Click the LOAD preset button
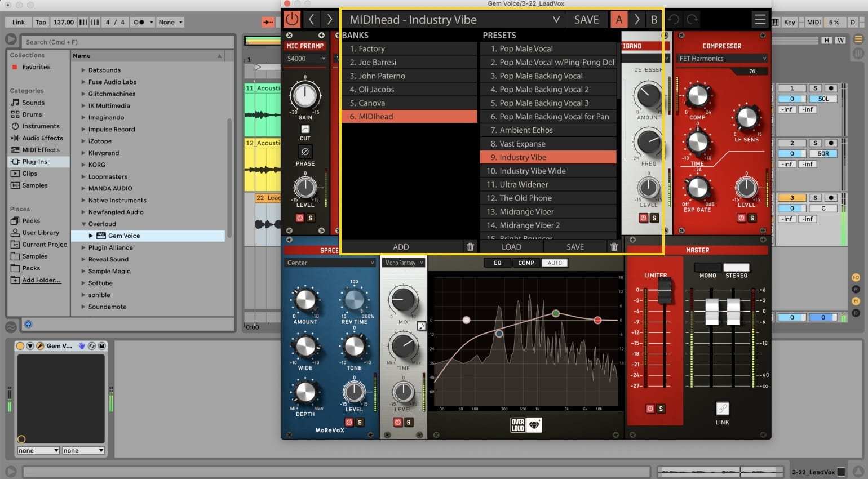Image resolution: width=868 pixels, height=479 pixels. pos(511,247)
